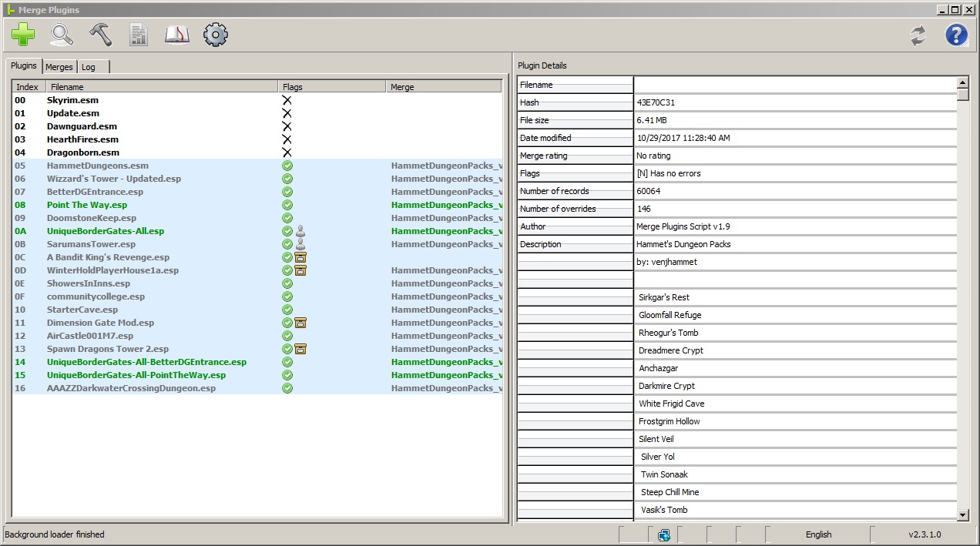
Task: Select UniqueBorderGates-All-BetterDGEntrance.esp row
Action: point(257,362)
